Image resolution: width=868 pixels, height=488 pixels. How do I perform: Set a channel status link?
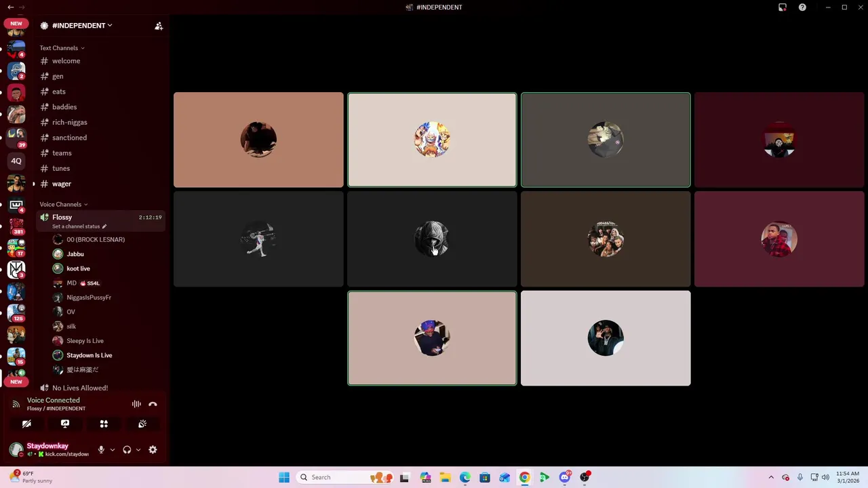[79, 226]
